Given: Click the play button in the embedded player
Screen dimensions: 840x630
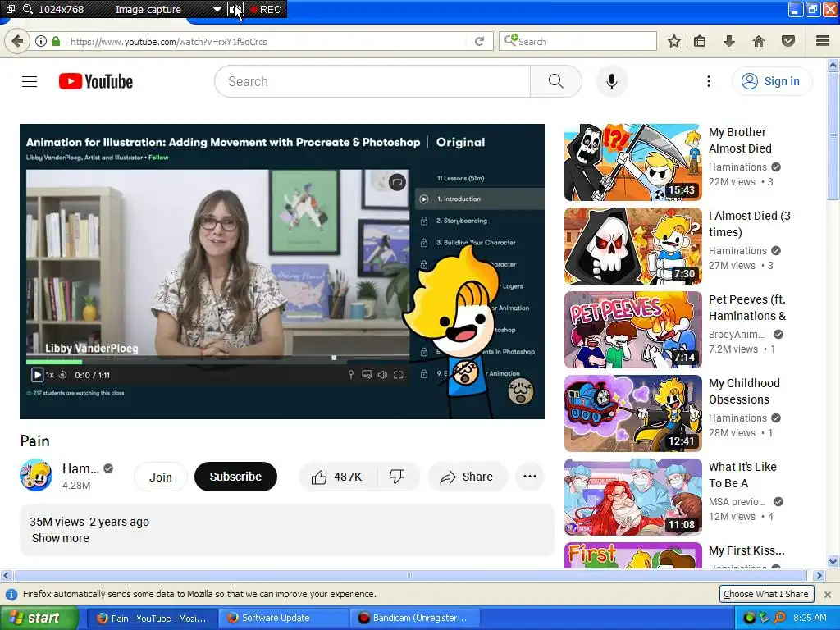Looking at the screenshot, I should 37,375.
